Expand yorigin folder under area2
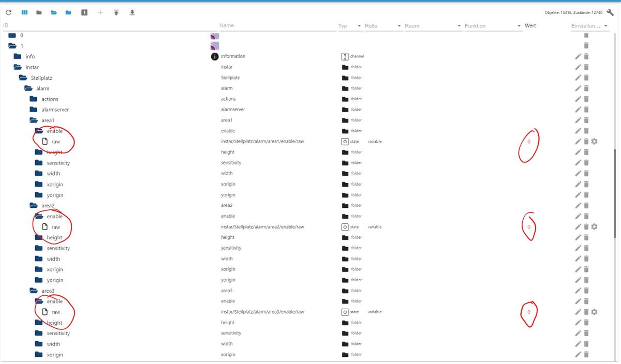Image resolution: width=621 pixels, height=364 pixels. (39, 280)
